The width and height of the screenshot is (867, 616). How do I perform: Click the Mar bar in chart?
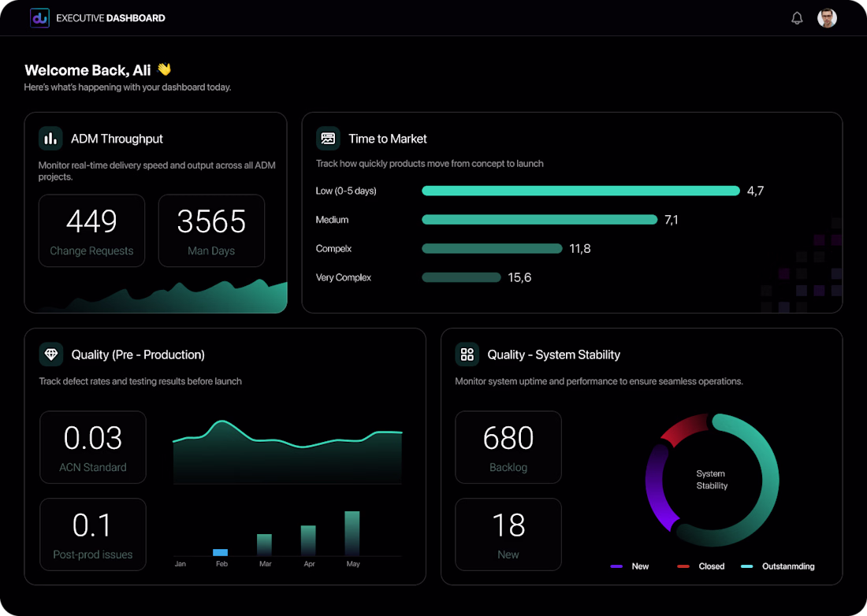[264, 545]
